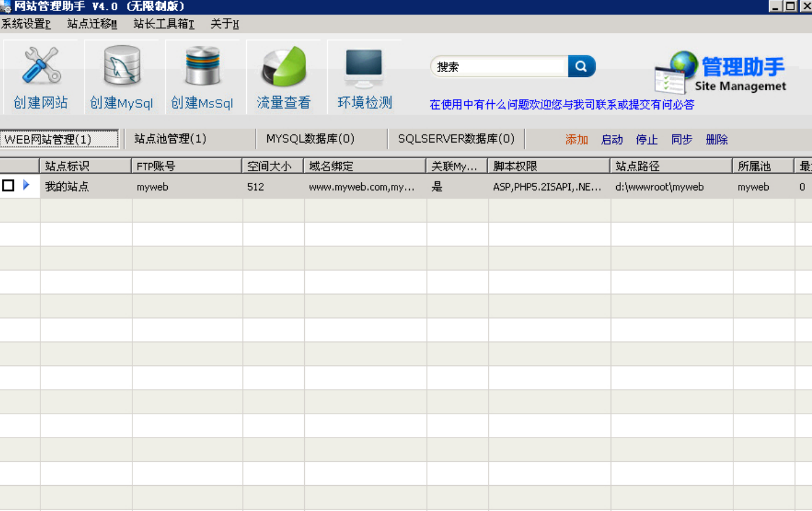Viewport: 812px width, 511px height.
Task: Click the app icon in title bar
Action: pyautogui.click(x=6, y=6)
